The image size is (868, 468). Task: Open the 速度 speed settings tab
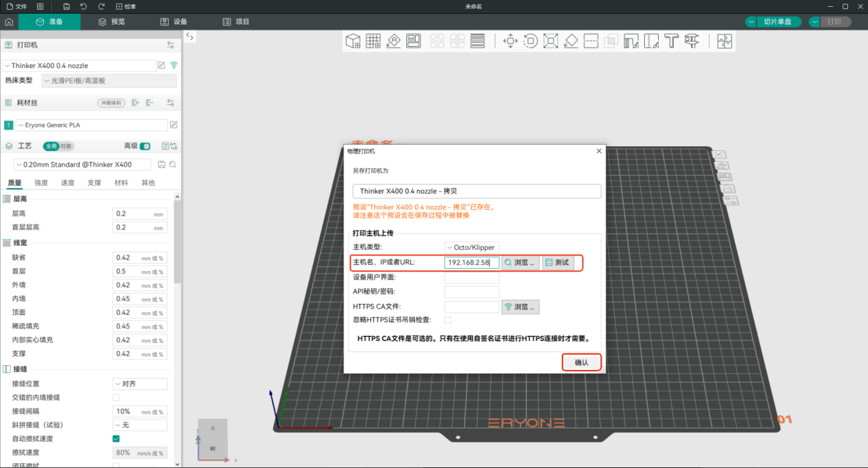click(x=68, y=183)
